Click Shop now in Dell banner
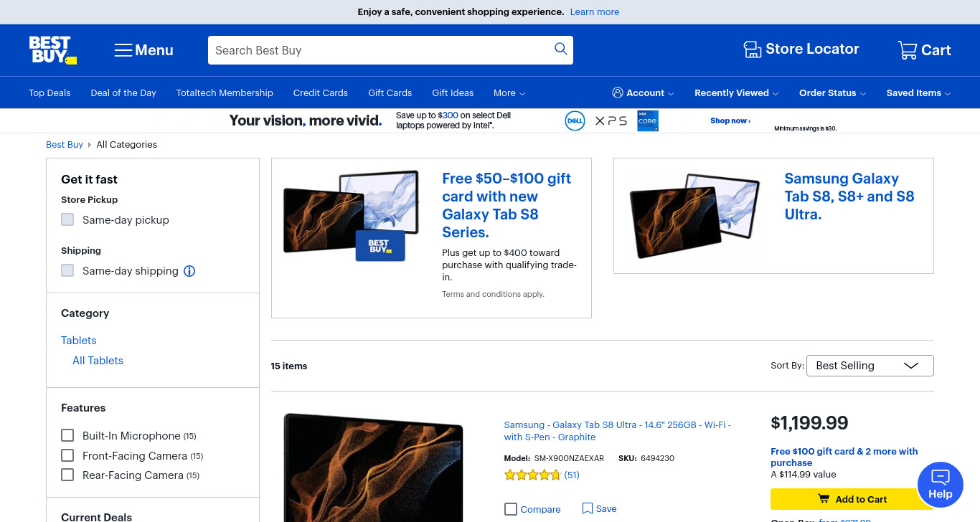Viewport: 980px width, 522px height. pos(730,120)
